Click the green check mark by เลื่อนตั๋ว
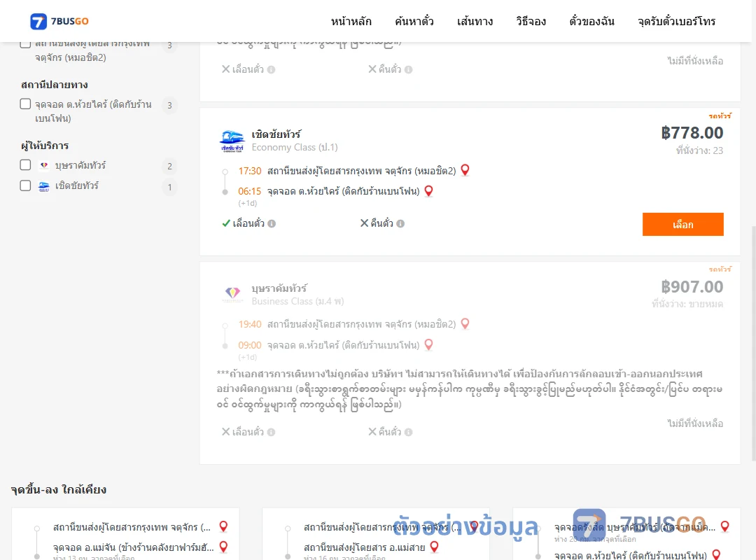This screenshot has height=560, width=756. [225, 223]
